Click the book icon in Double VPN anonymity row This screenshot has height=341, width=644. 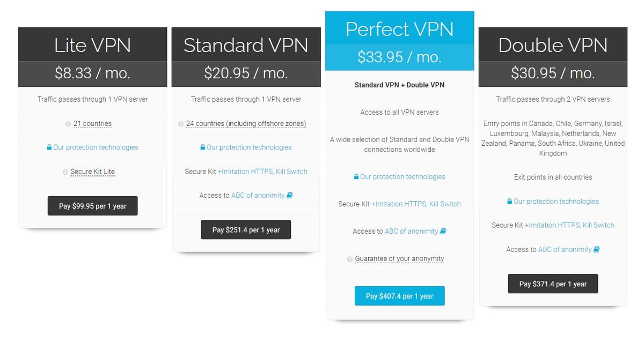point(596,249)
